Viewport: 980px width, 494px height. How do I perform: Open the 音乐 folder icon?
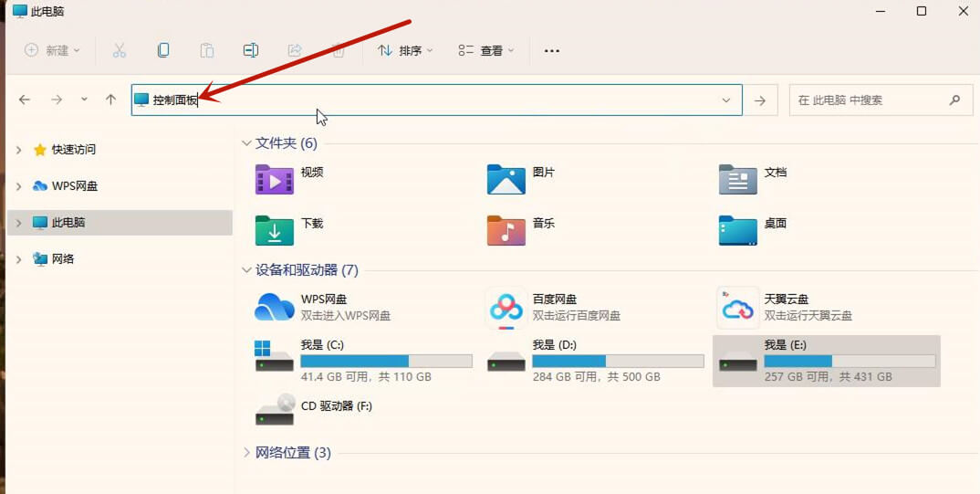(x=506, y=230)
